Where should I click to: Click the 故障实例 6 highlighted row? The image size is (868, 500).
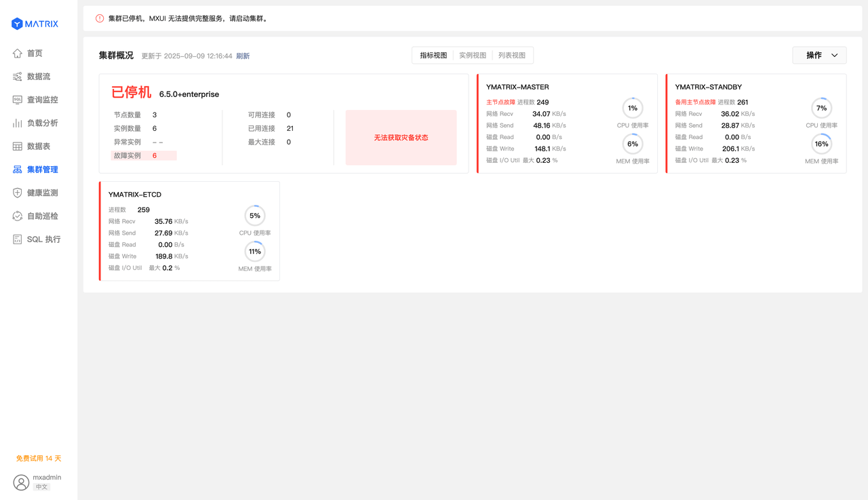click(x=144, y=156)
